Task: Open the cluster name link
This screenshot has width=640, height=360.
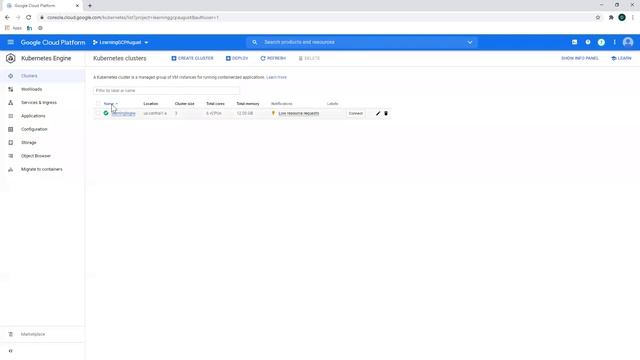Action: (x=123, y=113)
